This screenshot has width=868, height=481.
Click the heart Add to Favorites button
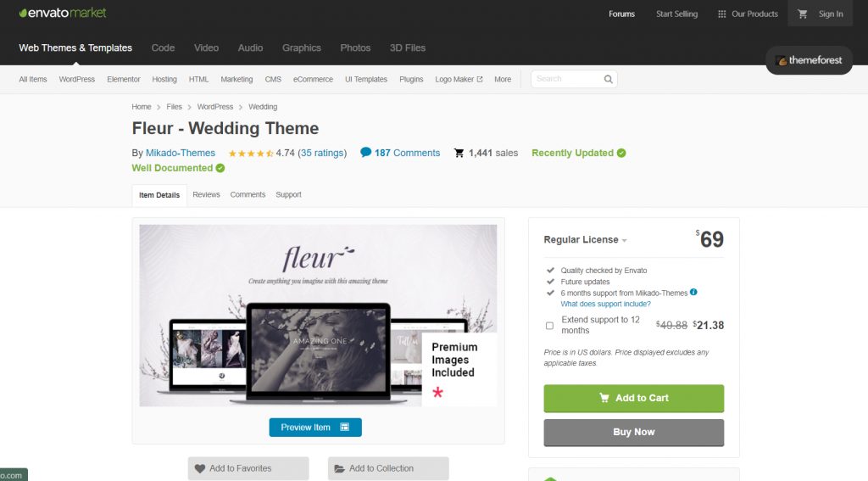pos(248,468)
